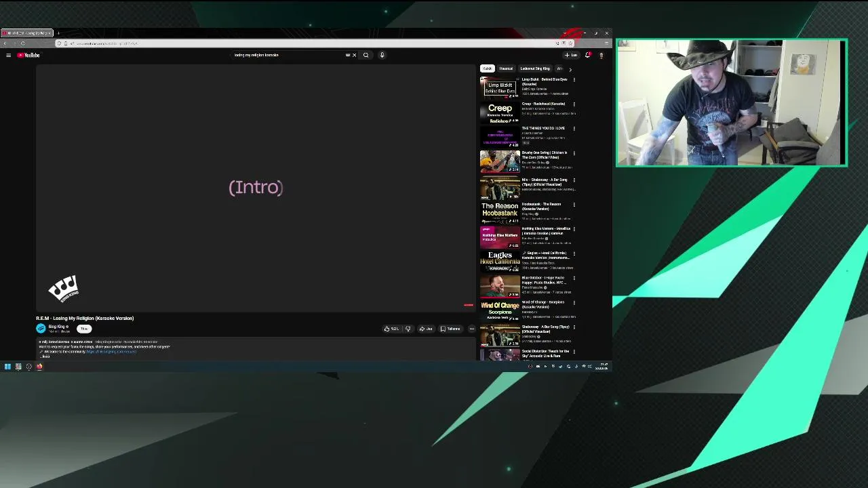Open options menu for 'THE THINGS YOU DO' video
The image size is (868, 488).
point(574,129)
